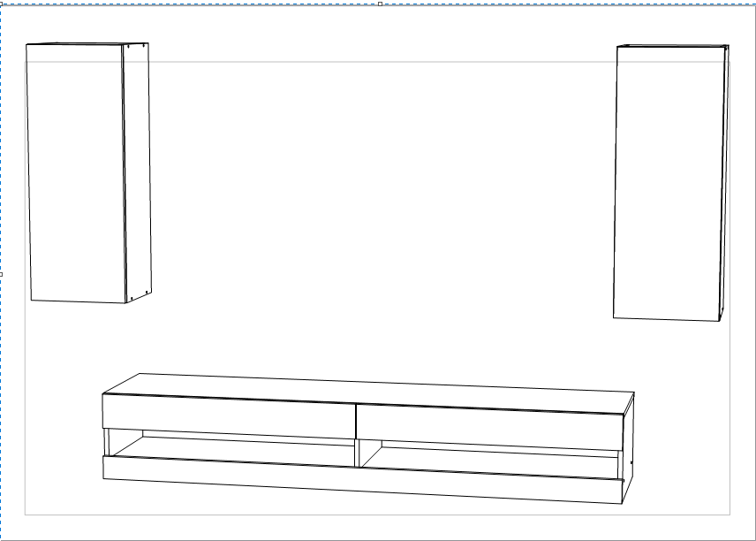The height and width of the screenshot is (541, 756).
Task: Click the left drawer front of the low bench
Action: tap(229, 416)
